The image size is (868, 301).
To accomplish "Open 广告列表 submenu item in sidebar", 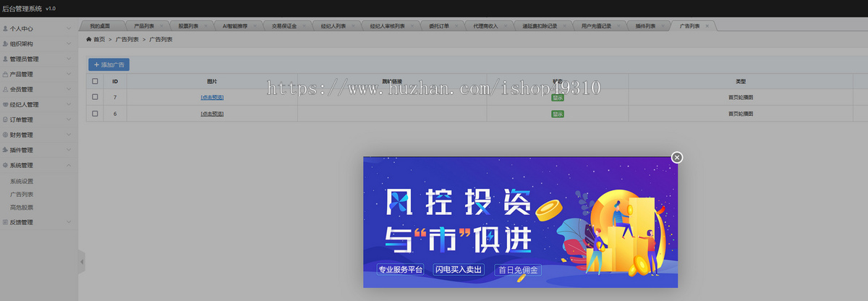I will click(22, 194).
